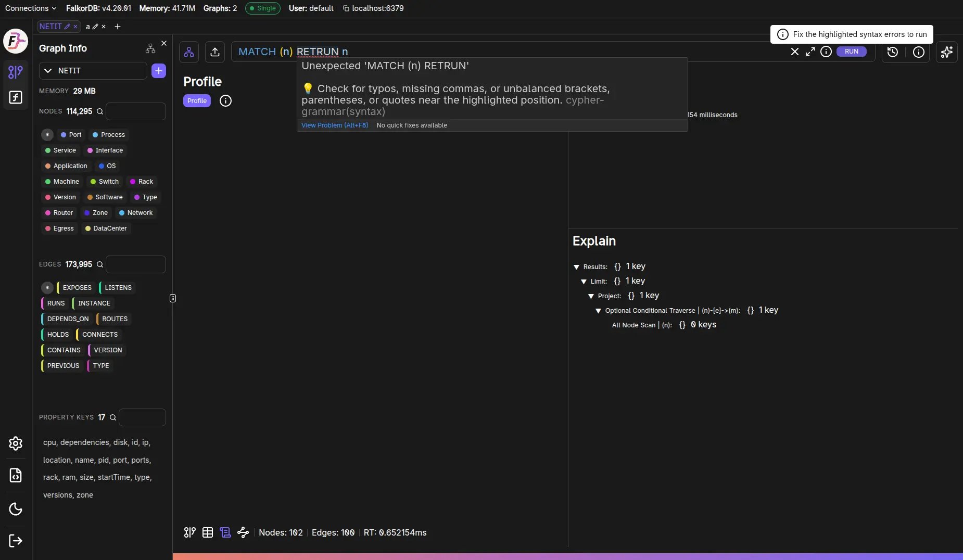Clear the query editor with X icon
This screenshot has height=560, width=963.
pos(795,52)
